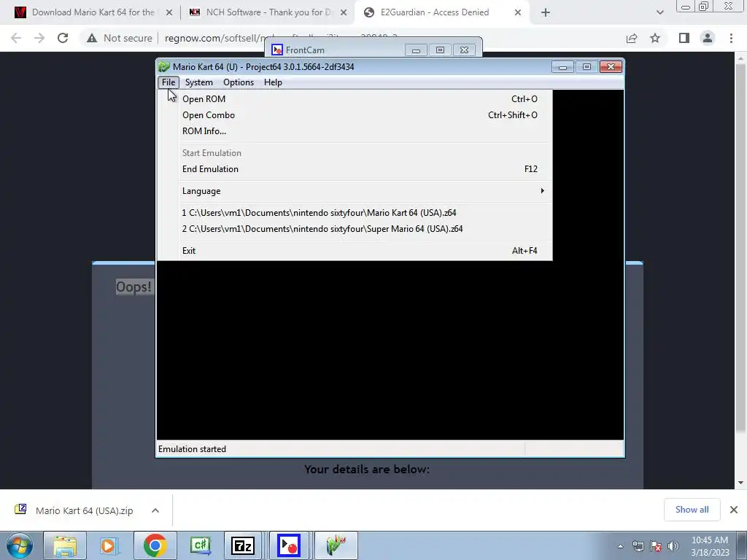Open Action Center flag tray icon
This screenshot has width=747, height=560.
pyautogui.click(x=656, y=546)
